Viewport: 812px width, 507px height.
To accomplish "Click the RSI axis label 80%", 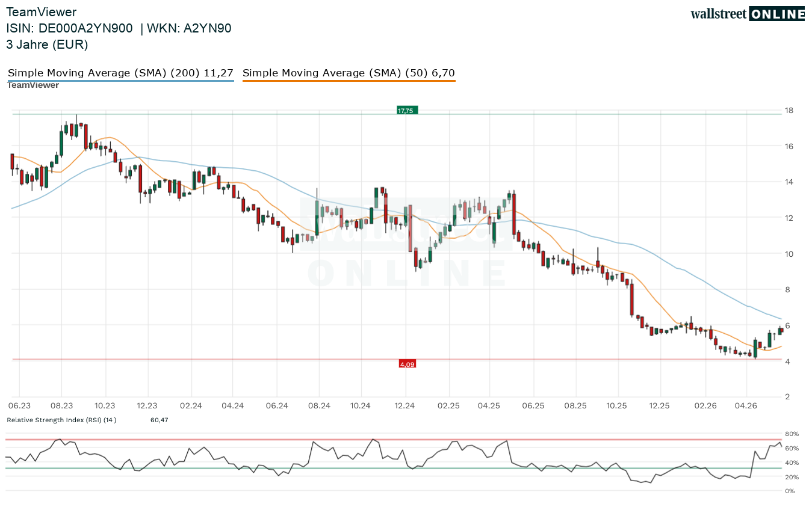I will 792,434.
